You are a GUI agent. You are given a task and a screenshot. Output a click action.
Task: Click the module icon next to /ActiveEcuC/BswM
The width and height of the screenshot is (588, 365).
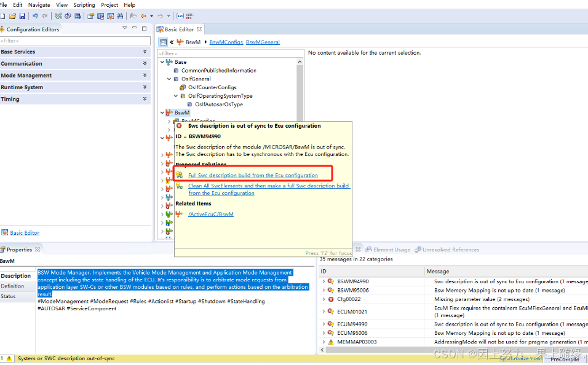(x=179, y=214)
